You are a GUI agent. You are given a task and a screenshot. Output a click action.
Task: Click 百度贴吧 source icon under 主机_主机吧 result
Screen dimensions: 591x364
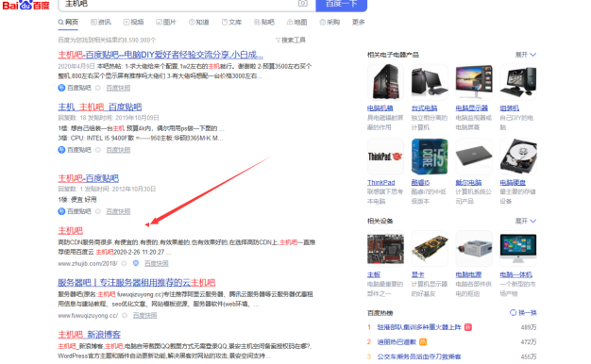point(61,150)
